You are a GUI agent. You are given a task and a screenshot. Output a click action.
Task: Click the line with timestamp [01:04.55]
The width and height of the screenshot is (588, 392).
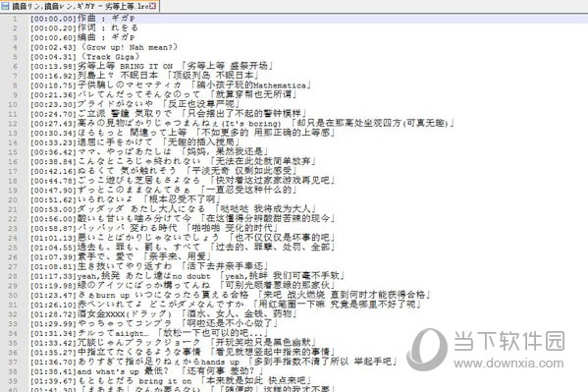coord(183,247)
